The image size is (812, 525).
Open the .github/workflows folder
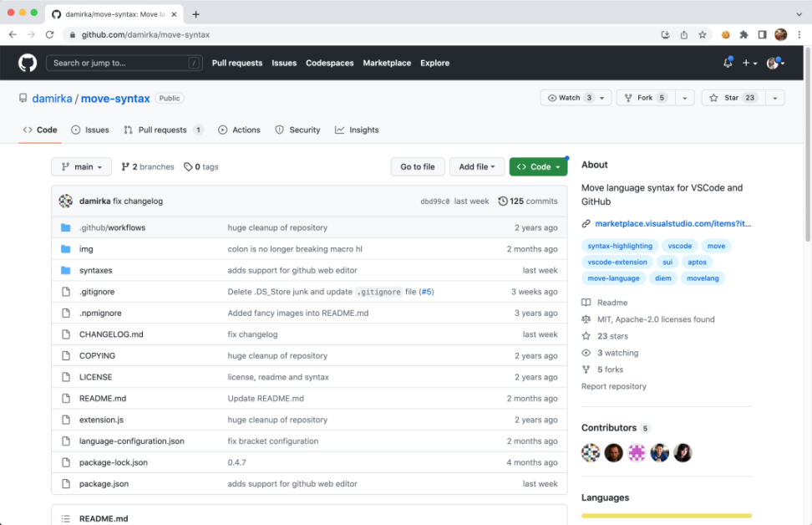point(112,227)
